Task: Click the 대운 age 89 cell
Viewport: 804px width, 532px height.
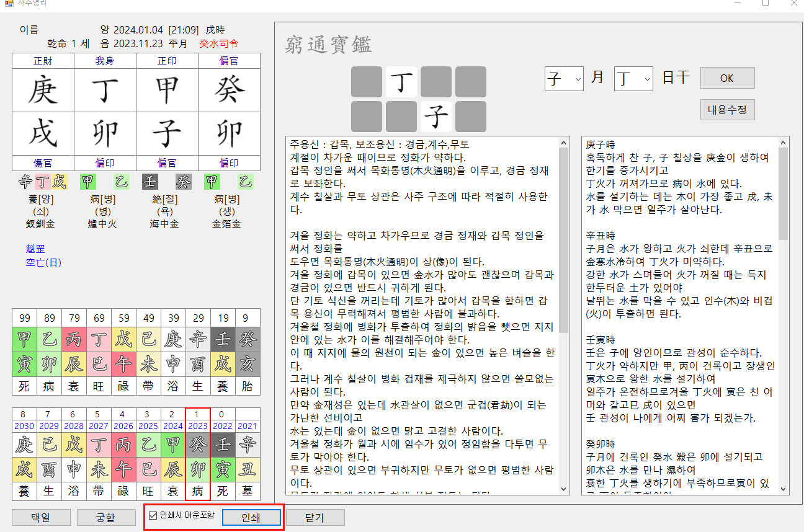Action: 49,319
